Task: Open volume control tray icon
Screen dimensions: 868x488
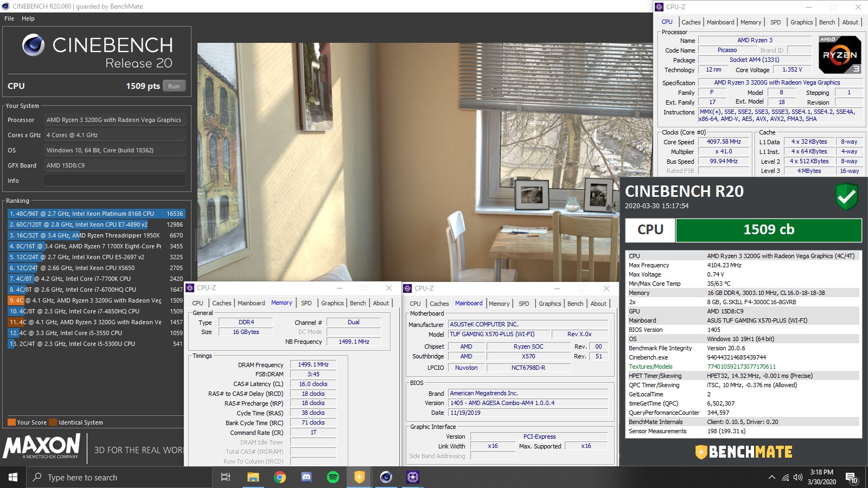Action: (797, 477)
